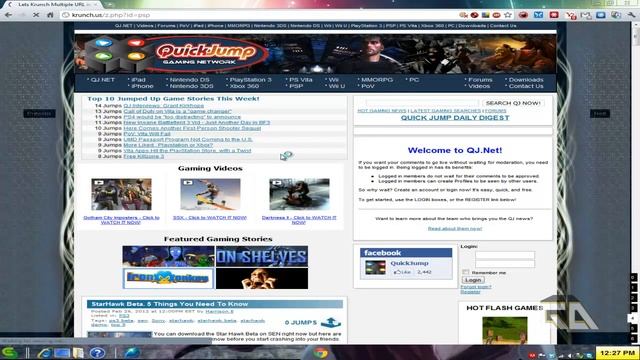Open QuickJump Facebook page avatar
Image resolution: width=640 pixels, height=360 pixels.
pyautogui.click(x=375, y=268)
